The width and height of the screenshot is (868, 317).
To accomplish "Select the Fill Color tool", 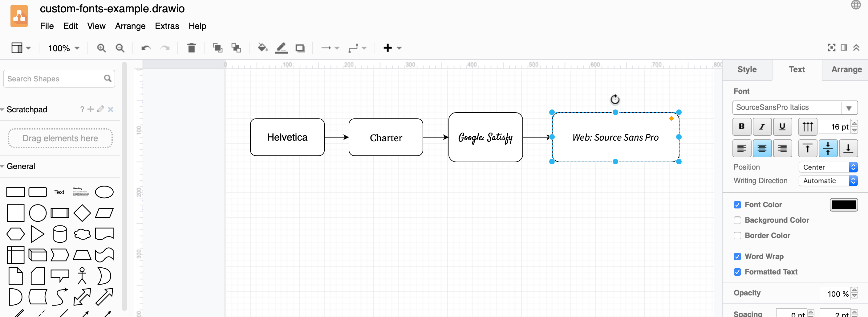I will (x=262, y=48).
